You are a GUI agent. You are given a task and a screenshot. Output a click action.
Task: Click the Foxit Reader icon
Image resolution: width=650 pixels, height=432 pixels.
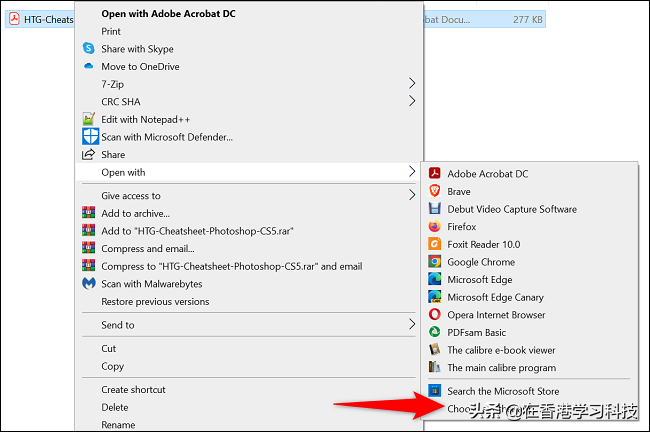click(435, 244)
